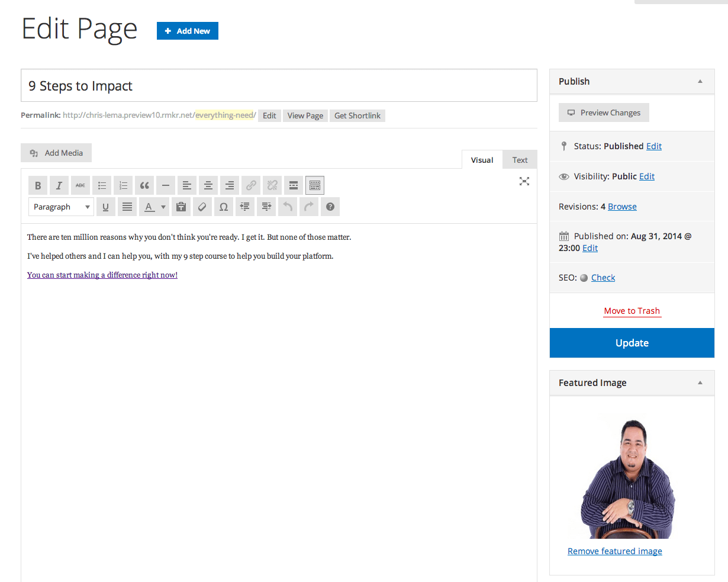Screen dimensions: 728x582
Task: Click Remove featured image link
Action: 614,551
